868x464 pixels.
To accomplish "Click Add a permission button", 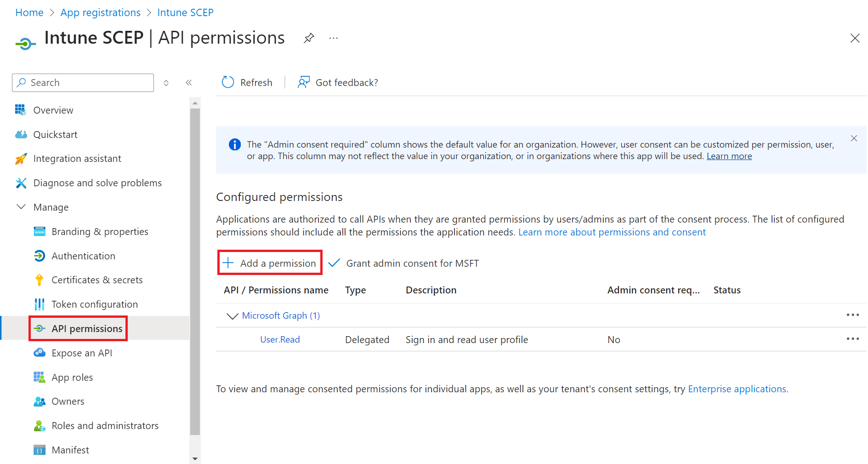I will [x=270, y=263].
